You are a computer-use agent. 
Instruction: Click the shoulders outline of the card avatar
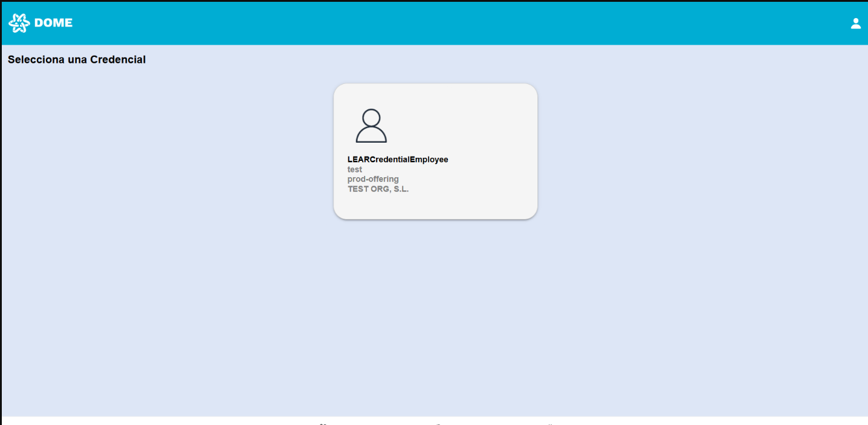pos(371,136)
